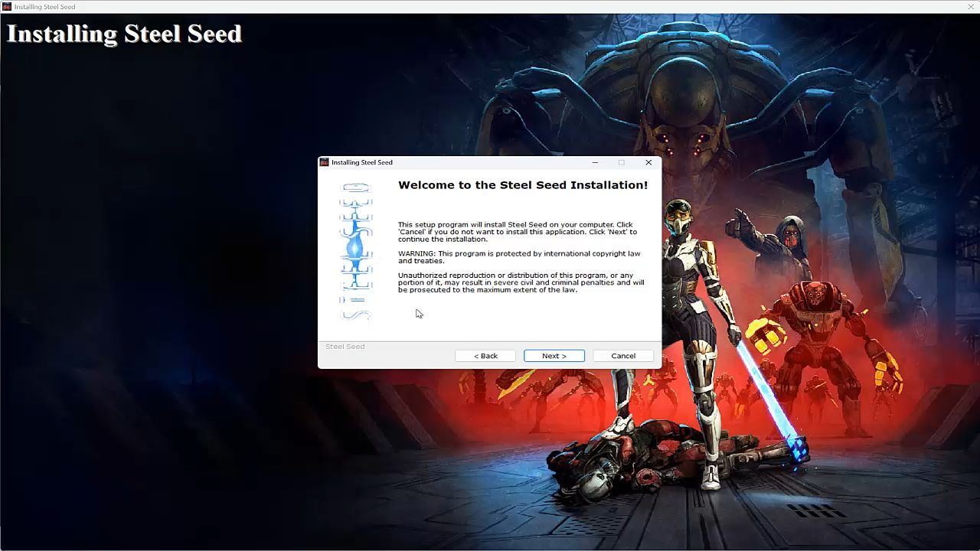This screenshot has height=551, width=980.
Task: Click the dialog title bar text 'Installing Steel Seed'
Action: (x=362, y=162)
